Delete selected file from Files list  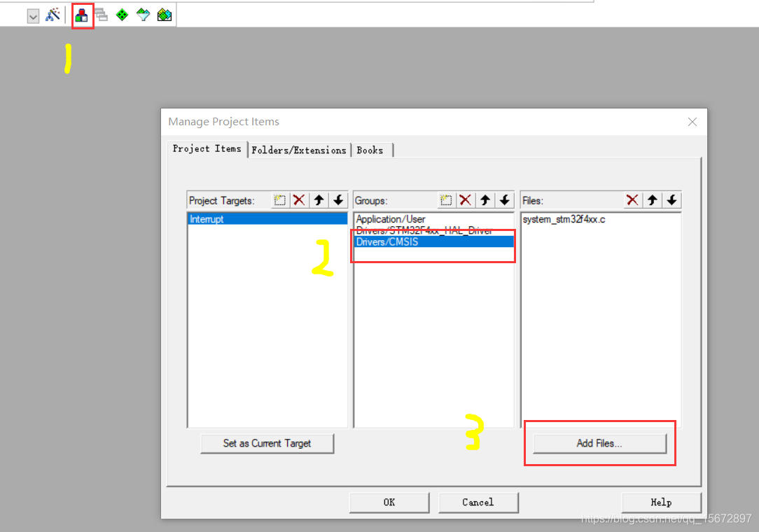[x=632, y=200]
